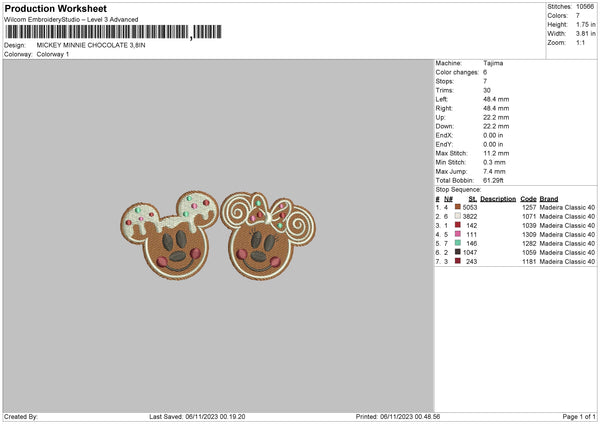This screenshot has height=424, width=600.
Task: Click the Total Bobbin value '61.29ft'
Action: pos(493,180)
